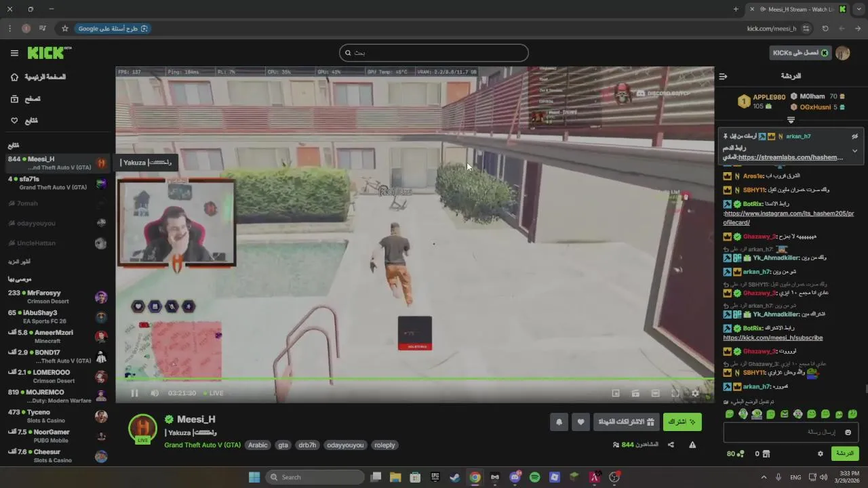Click the green video progress bar
The height and width of the screenshot is (488, 868).
coord(414,380)
